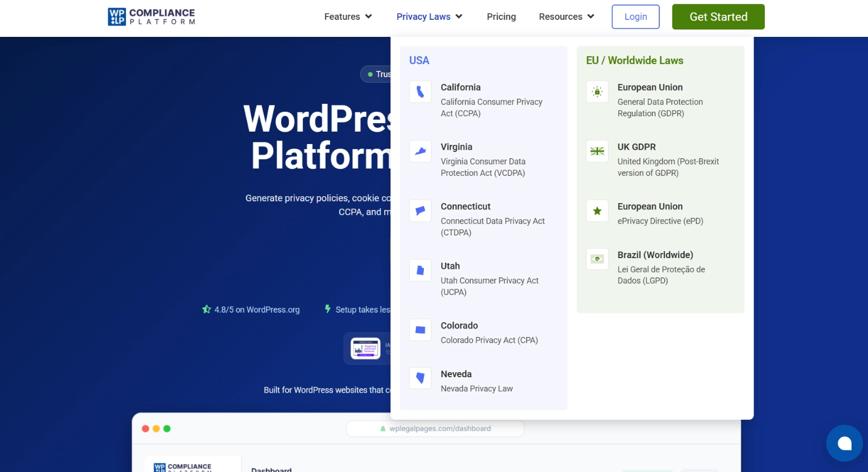Click the Virginia state icon
Image resolution: width=868 pixels, height=472 pixels.
pos(420,151)
